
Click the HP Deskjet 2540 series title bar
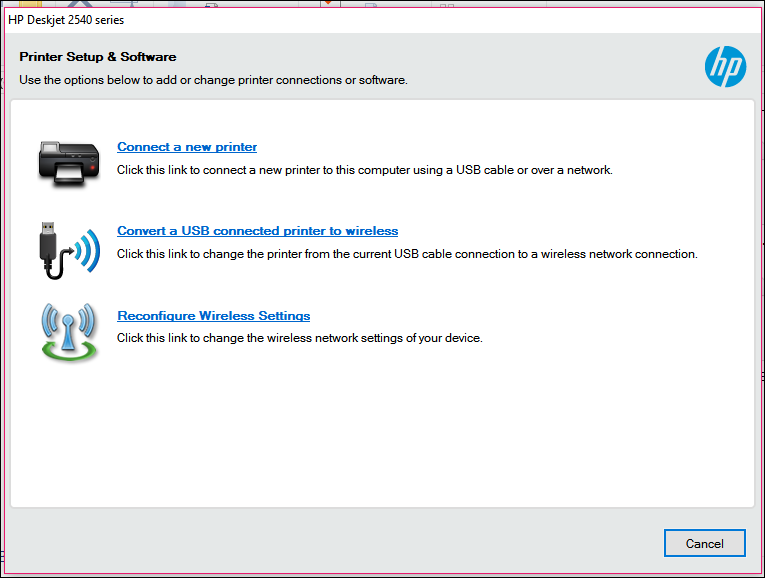300,20
